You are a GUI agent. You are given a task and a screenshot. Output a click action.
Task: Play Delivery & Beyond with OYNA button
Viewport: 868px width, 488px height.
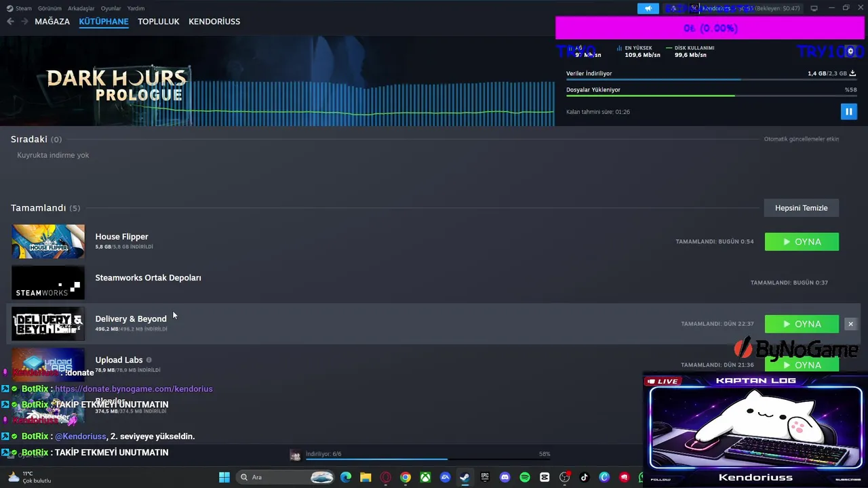802,324
